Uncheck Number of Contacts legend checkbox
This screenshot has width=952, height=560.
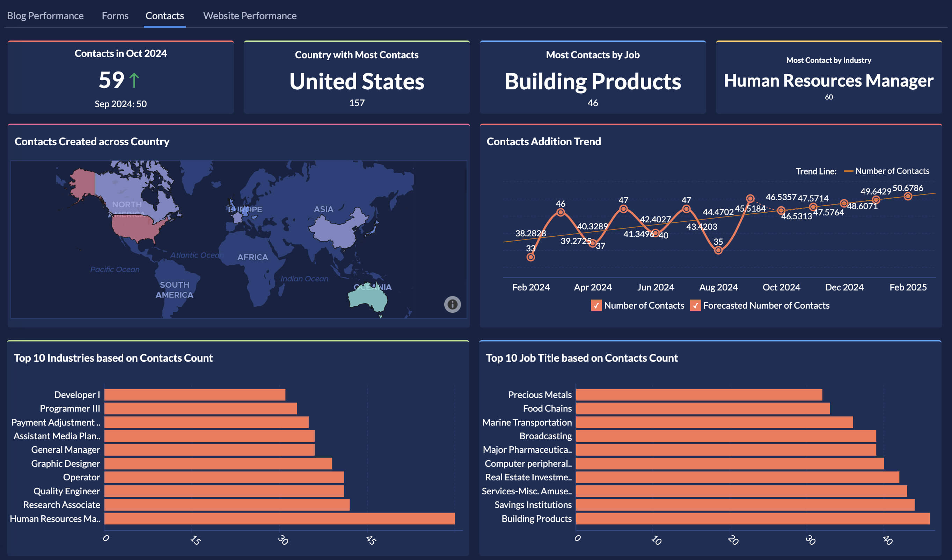click(x=596, y=305)
